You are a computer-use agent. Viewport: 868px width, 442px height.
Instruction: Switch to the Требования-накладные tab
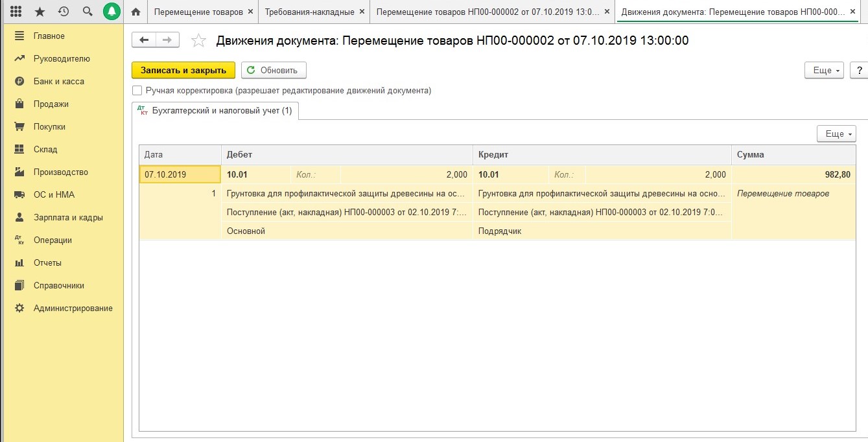tap(309, 12)
